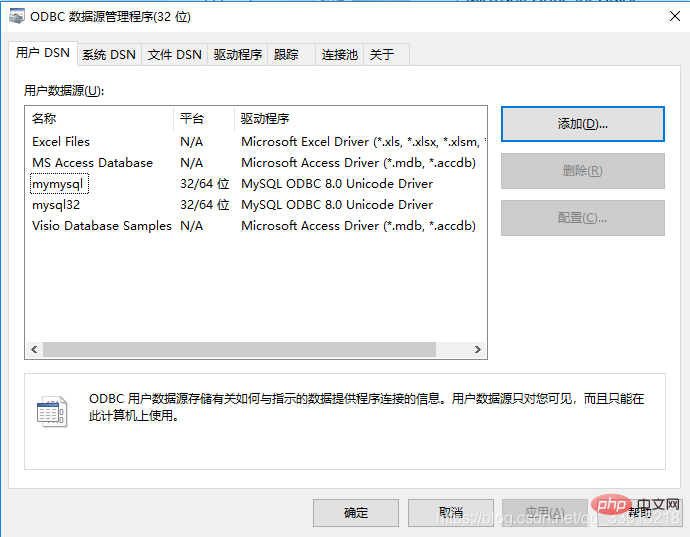690x537 pixels.
Task: Switch to the 系统 DSN tab
Action: coord(109,55)
